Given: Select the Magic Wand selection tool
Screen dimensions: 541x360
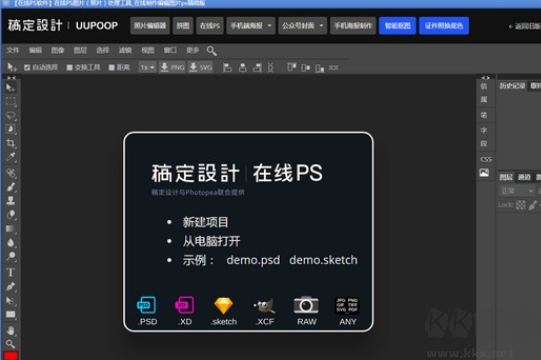Looking at the screenshot, I should point(10,129).
